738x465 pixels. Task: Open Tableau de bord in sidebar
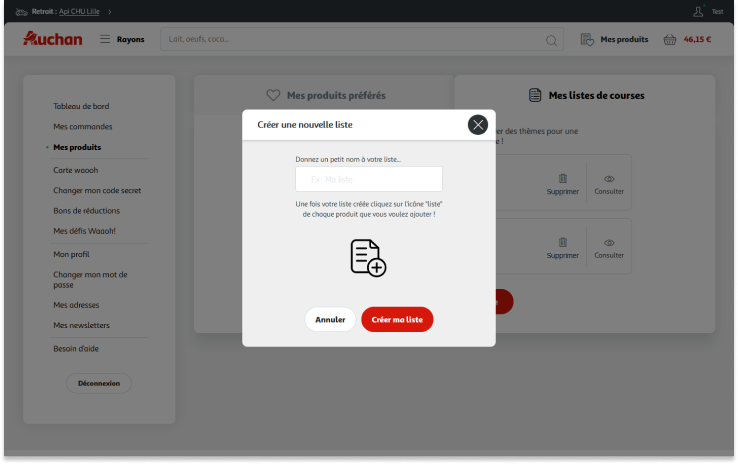pyautogui.click(x=81, y=106)
